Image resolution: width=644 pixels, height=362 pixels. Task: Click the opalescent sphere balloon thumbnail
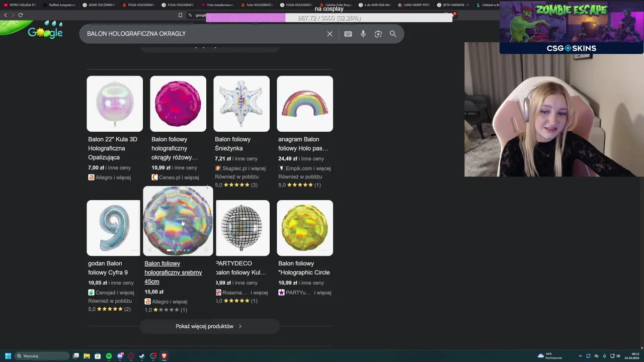[x=115, y=104]
